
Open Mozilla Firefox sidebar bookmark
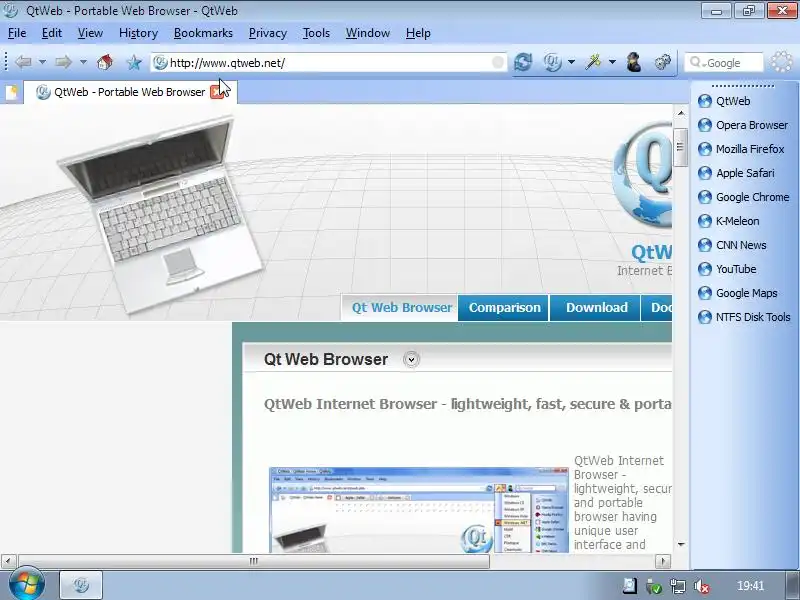coord(740,149)
